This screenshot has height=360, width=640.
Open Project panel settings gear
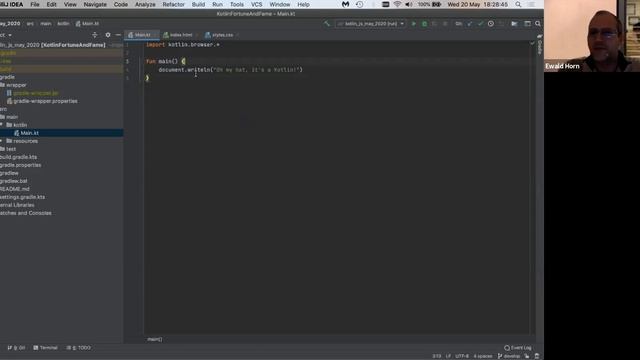108,35
